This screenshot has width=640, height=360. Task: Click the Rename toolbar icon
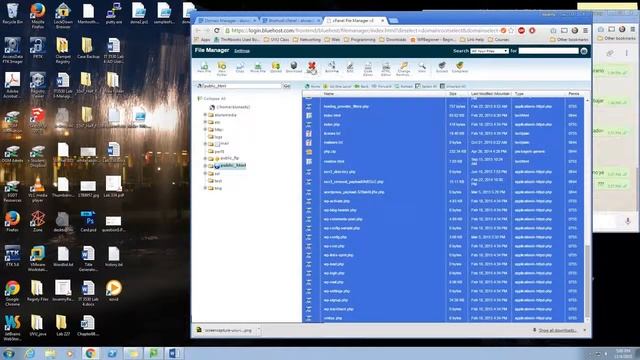(331, 67)
